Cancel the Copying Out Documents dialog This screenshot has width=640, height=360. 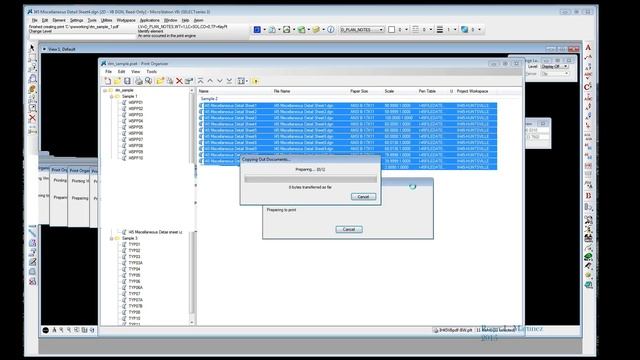point(363,197)
